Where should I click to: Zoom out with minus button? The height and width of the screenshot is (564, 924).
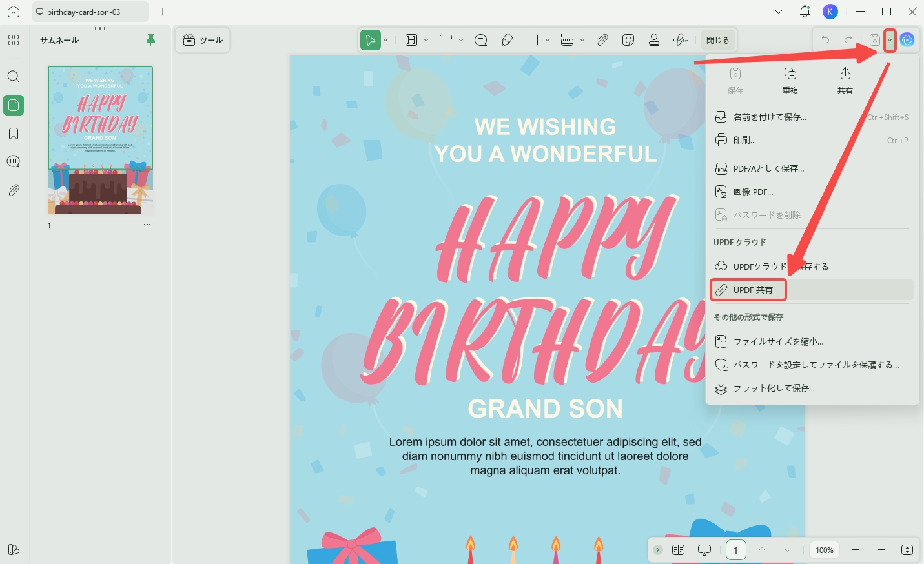pos(855,550)
